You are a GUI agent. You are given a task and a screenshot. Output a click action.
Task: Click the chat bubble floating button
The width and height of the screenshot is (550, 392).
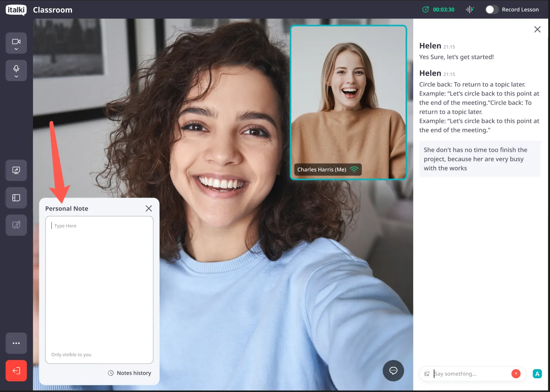393,371
